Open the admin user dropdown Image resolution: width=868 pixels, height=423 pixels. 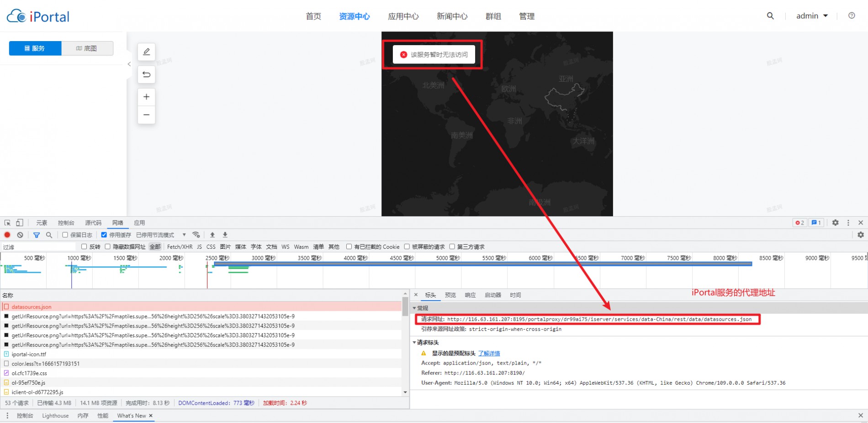coord(812,16)
